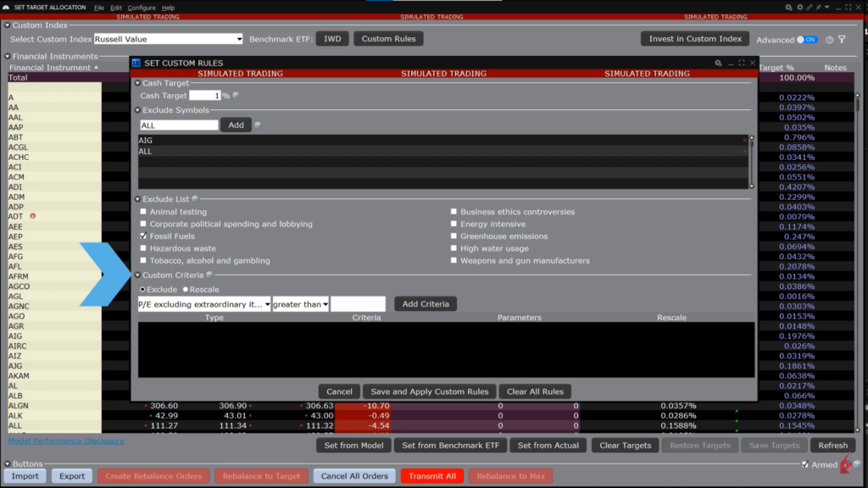Open help icon next to Advanced toggle

pos(830,40)
